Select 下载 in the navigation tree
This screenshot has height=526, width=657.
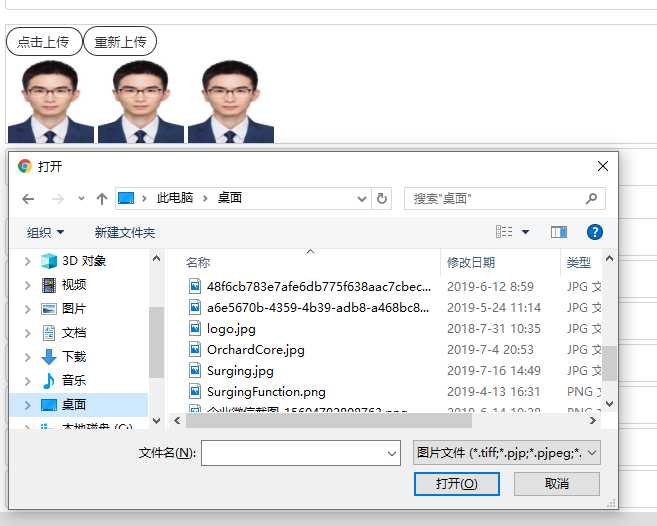[x=74, y=357]
